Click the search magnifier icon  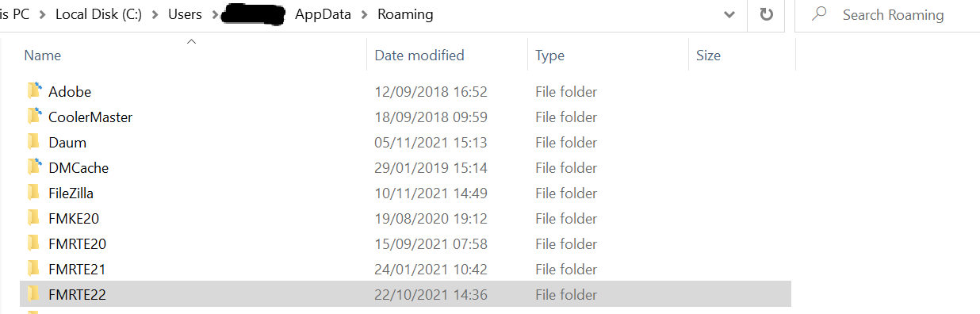[x=820, y=14]
